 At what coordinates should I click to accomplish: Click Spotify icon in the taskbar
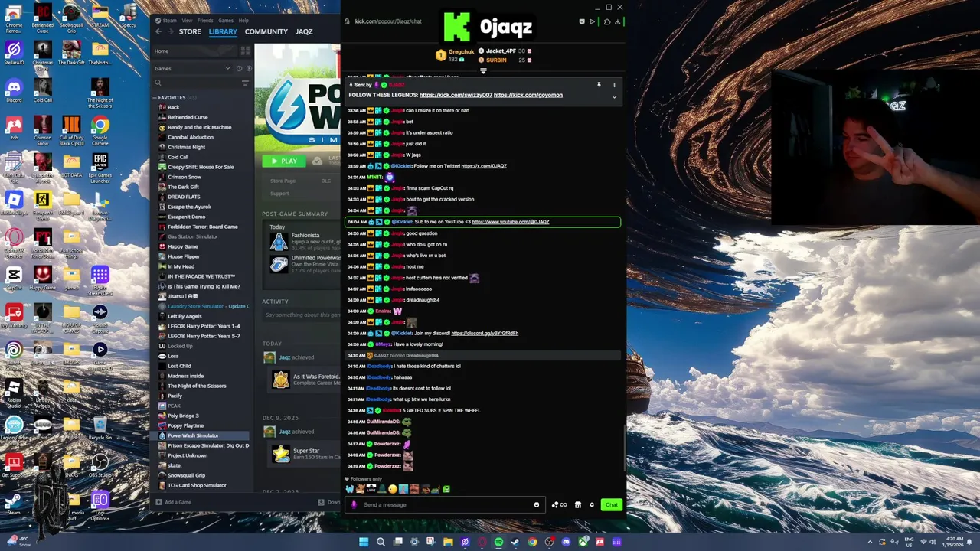point(498,542)
